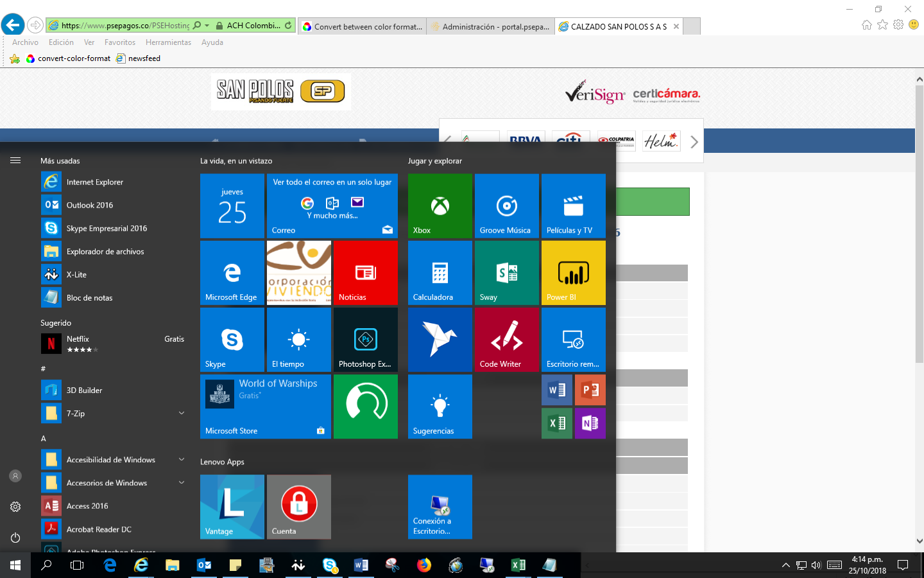The image size is (924, 578).
Task: Open the Microsoft Store tile
Action: (x=266, y=407)
